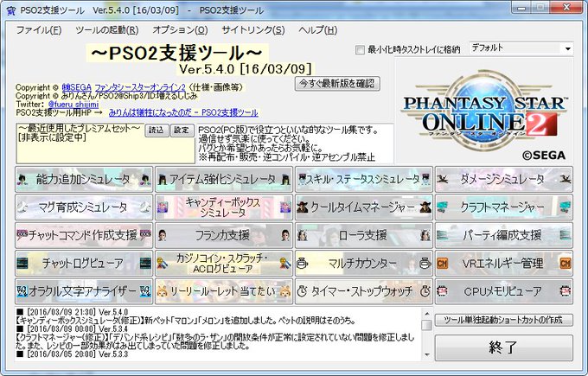588x376 pixels.
Task: Click the changelog scrollbar thumb
Action: (x=426, y=325)
